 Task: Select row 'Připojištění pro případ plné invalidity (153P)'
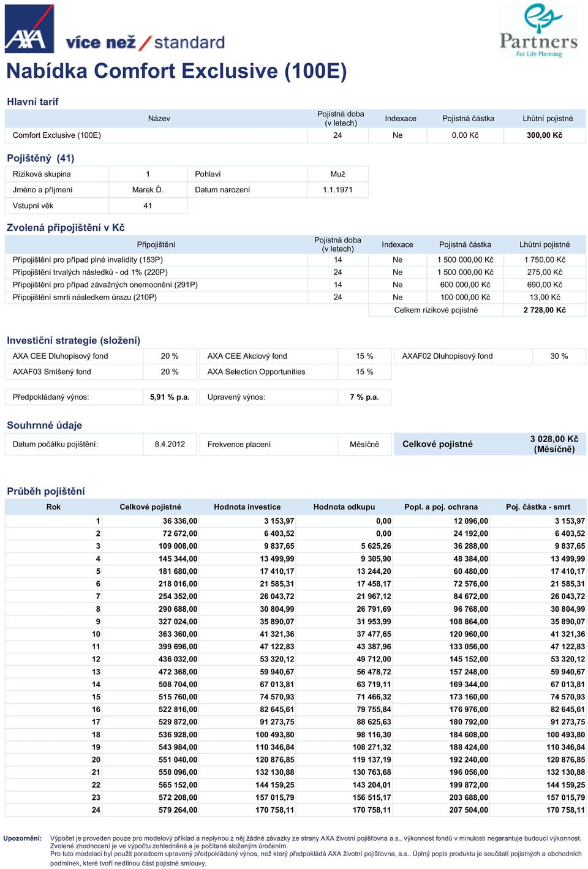[x=296, y=260]
